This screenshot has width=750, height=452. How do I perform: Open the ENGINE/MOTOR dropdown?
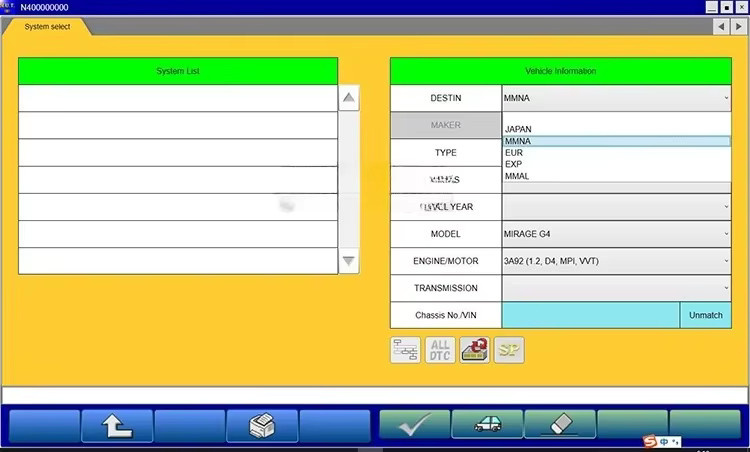pos(617,261)
